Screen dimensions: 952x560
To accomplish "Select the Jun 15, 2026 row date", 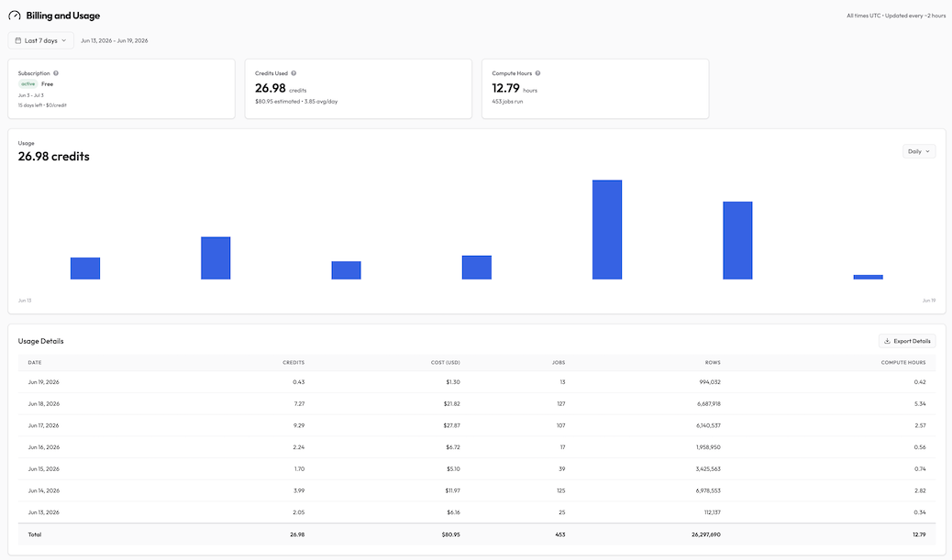I will 44,469.
